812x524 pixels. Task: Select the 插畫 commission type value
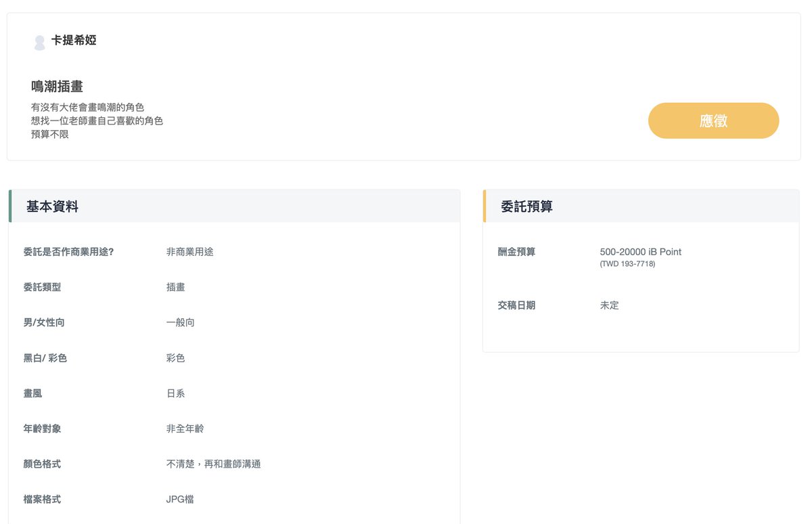[175, 287]
